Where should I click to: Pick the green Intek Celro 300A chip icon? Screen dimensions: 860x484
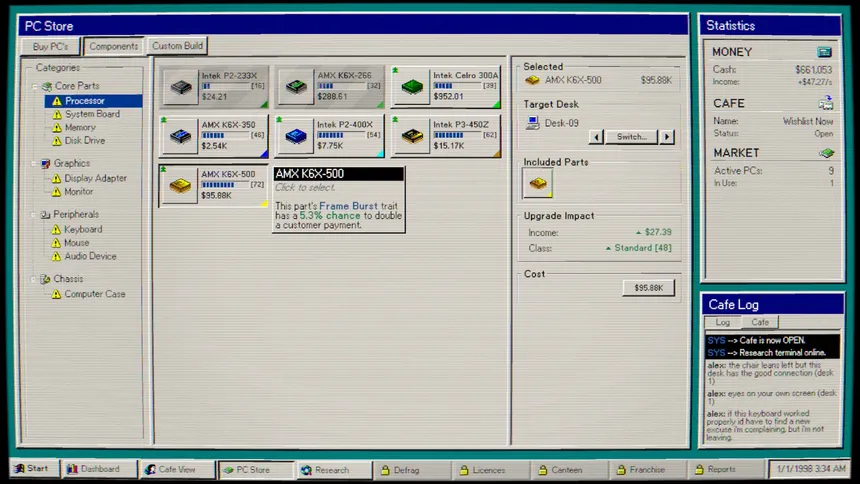click(412, 87)
